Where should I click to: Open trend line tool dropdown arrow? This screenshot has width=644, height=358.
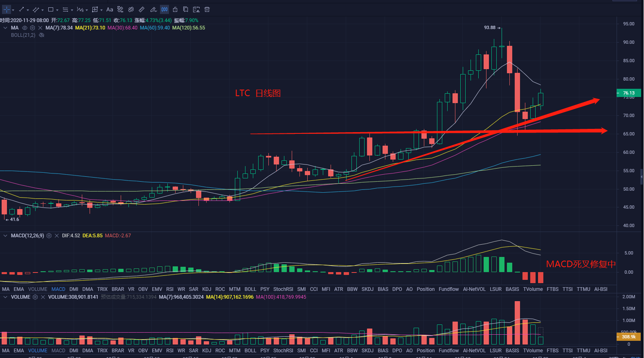(28, 10)
